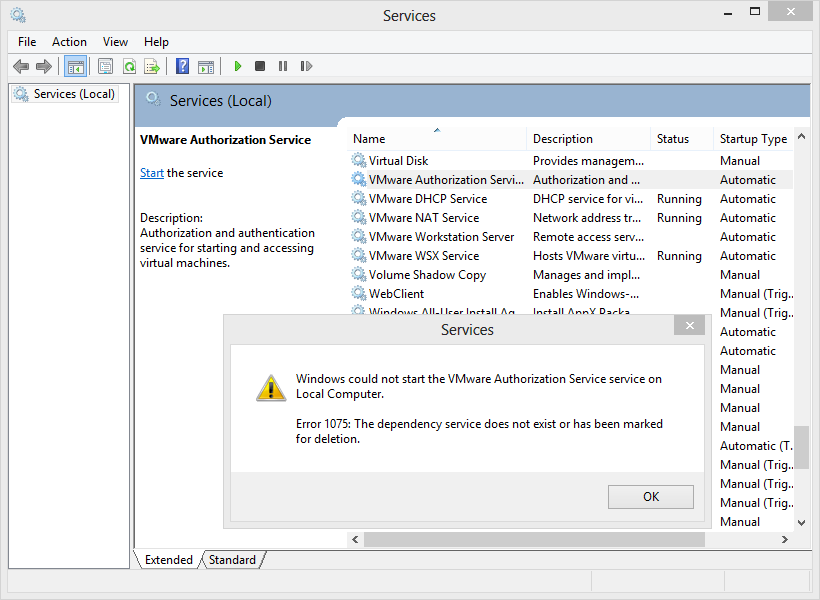Click the Stop Service square icon
The width and height of the screenshot is (820, 600).
coord(260,67)
